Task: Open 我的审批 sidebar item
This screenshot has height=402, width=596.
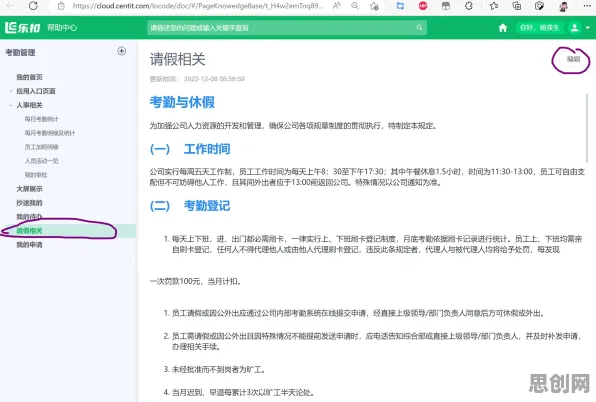Action: (36, 175)
